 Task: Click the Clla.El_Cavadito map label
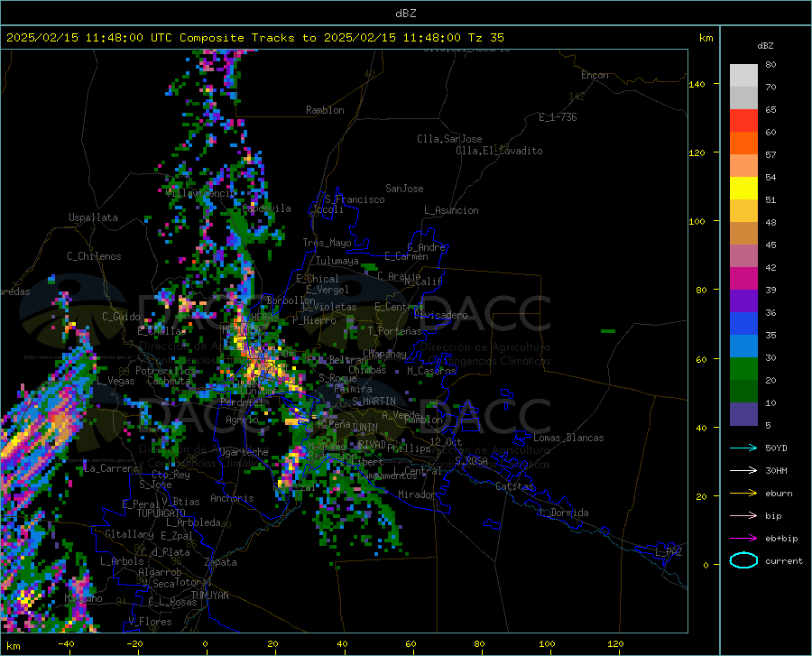tap(499, 151)
